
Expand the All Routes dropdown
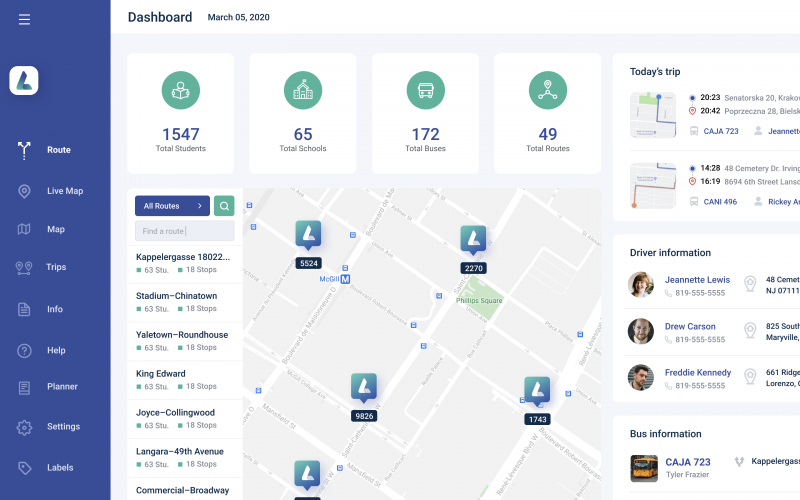click(x=172, y=206)
